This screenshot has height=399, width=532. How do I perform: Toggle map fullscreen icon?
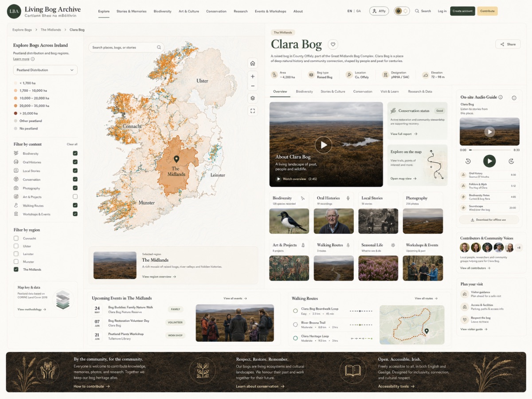point(253,111)
